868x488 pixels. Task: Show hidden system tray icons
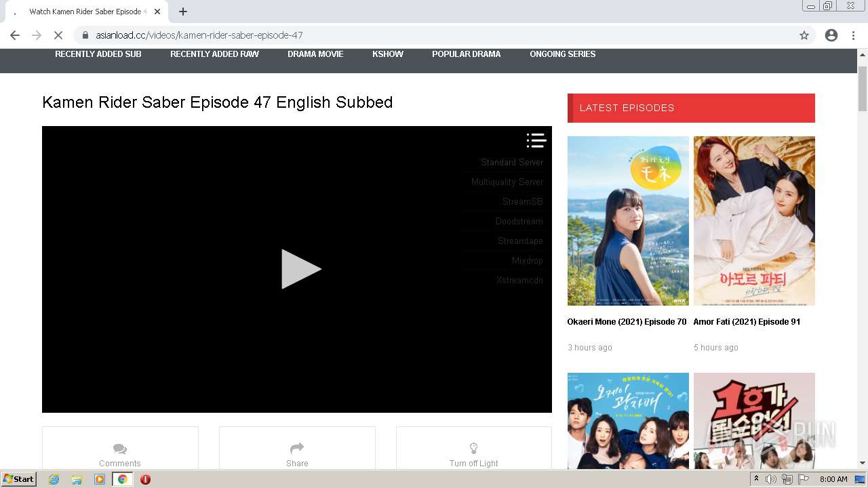pos(756,479)
